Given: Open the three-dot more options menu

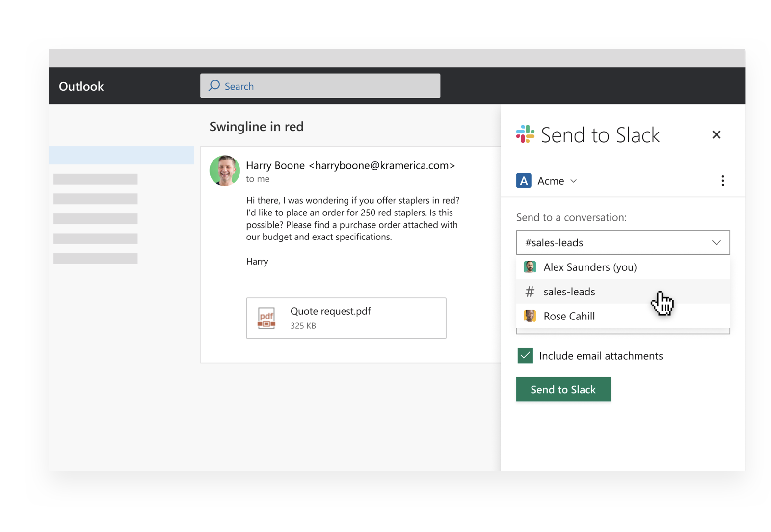Looking at the screenshot, I should coord(722,181).
